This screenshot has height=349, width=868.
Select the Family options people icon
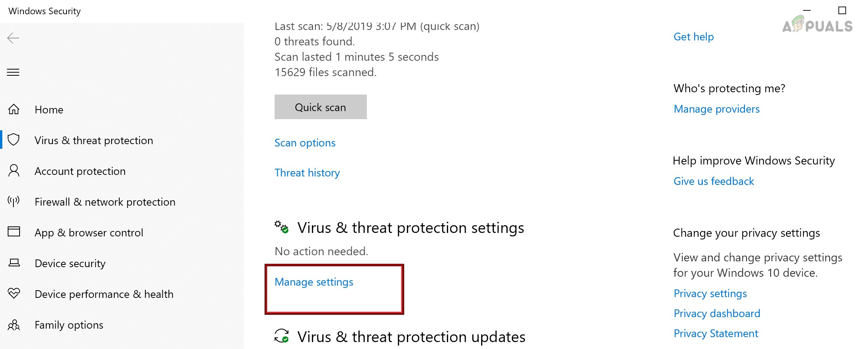(14, 325)
